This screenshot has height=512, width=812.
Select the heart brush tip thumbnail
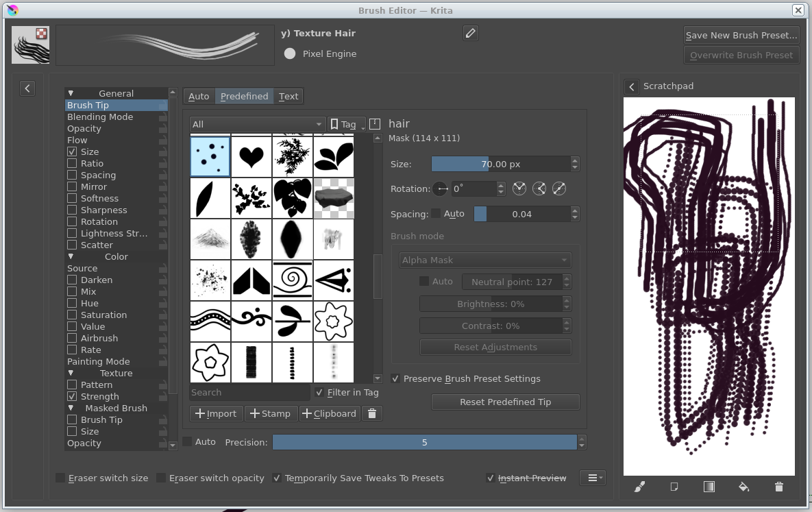(x=251, y=156)
